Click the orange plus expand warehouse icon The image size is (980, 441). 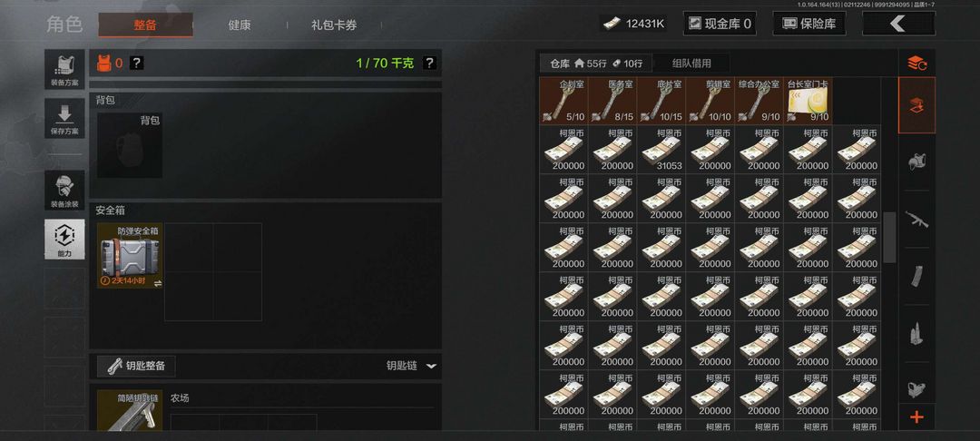pos(916,417)
